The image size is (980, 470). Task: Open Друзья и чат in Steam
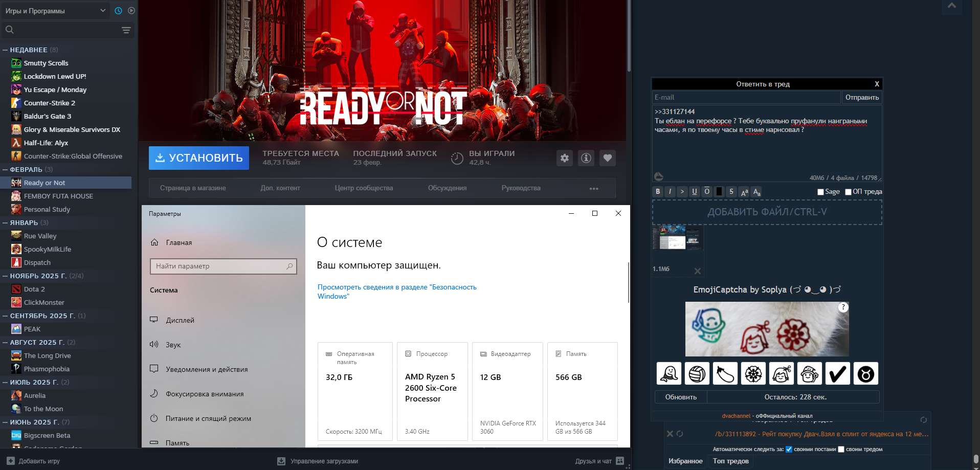[x=599, y=461]
